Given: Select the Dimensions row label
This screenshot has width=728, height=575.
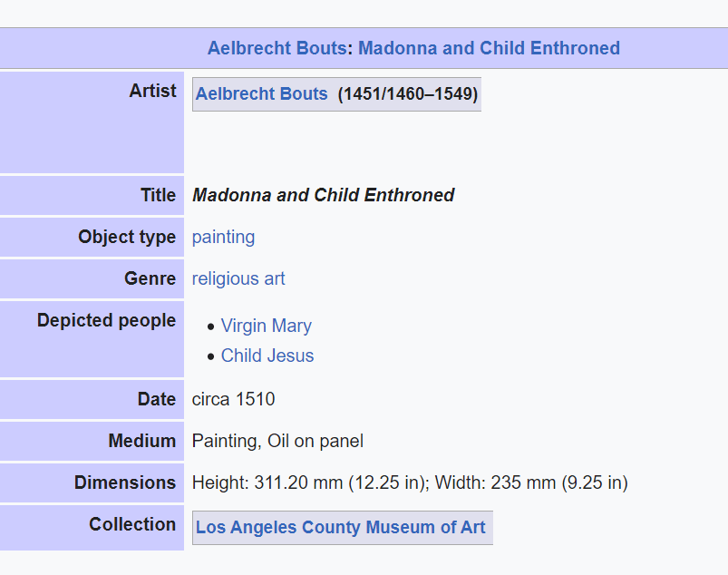Looking at the screenshot, I should click(x=125, y=482).
